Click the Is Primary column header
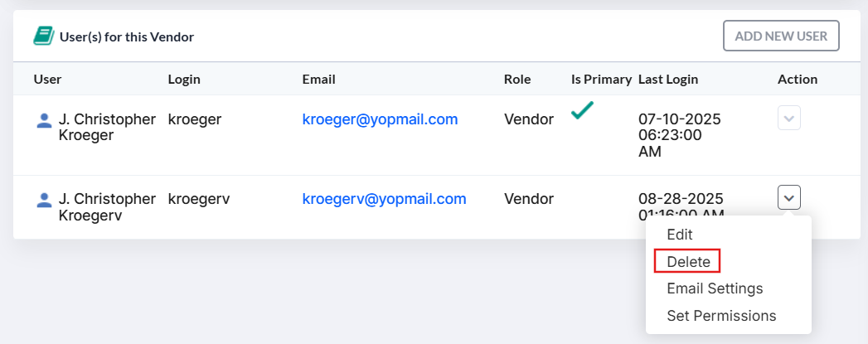 601,79
